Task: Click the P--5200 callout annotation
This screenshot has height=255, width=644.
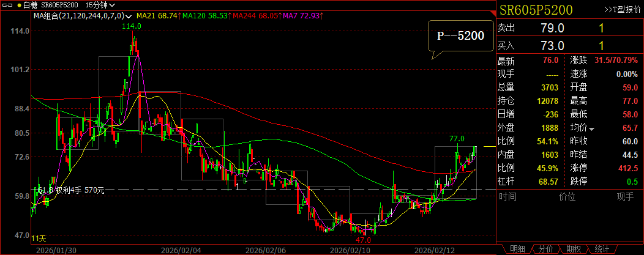Action: point(460,37)
